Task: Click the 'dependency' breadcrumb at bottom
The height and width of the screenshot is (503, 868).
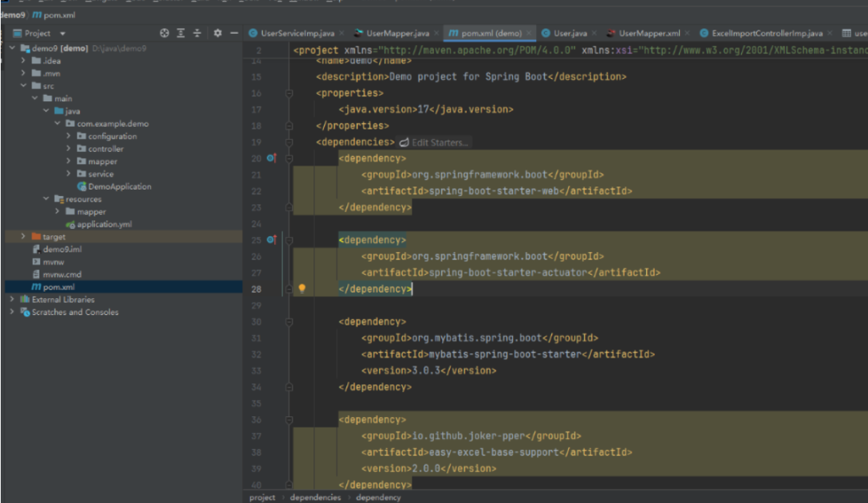Action: [x=379, y=497]
